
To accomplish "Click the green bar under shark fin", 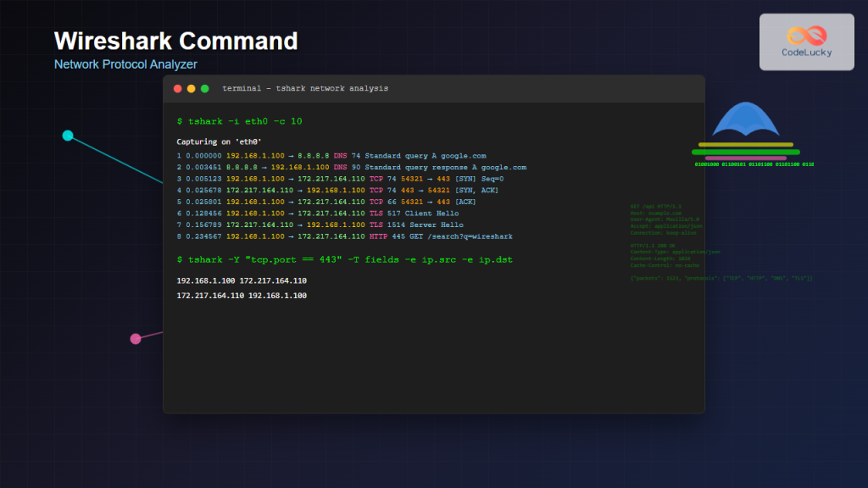I will click(x=745, y=152).
